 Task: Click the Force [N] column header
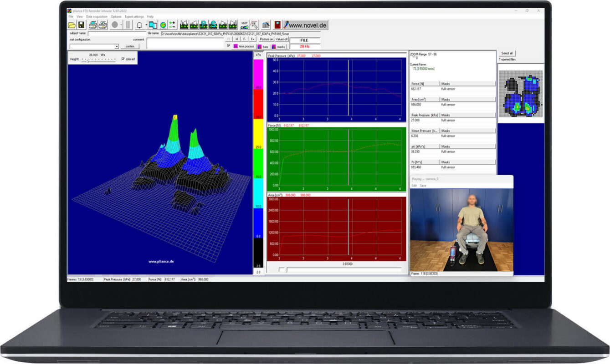tap(425, 84)
